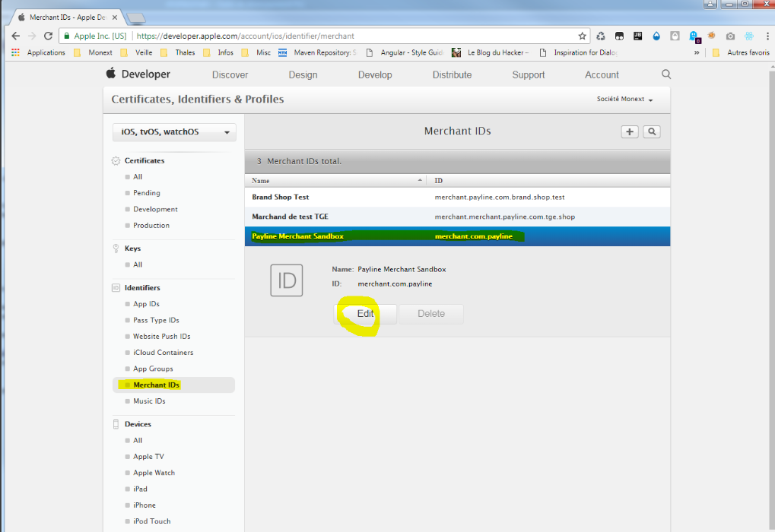Open the blue Ghostery ghost extension
The height and width of the screenshot is (532, 775).
coord(694,36)
